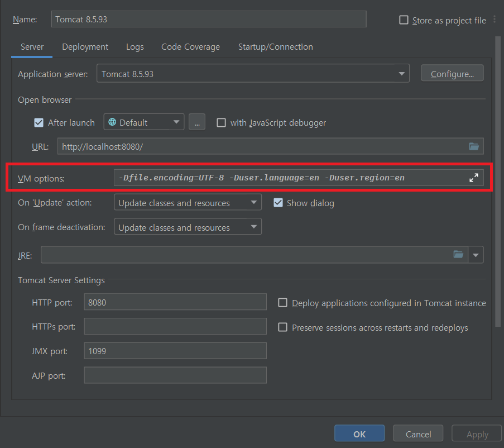504x448 pixels.
Task: Click the JRE input field
Action: click(255, 255)
